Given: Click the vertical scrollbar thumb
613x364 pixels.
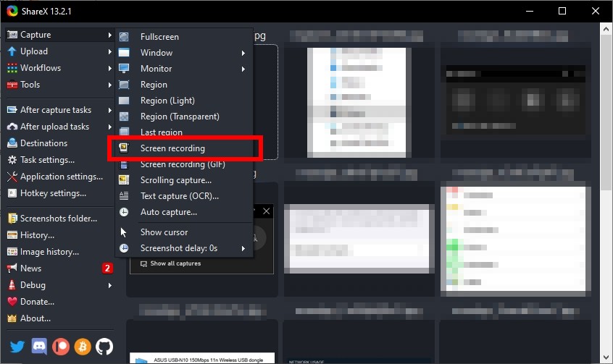Looking at the screenshot, I should click(606, 114).
